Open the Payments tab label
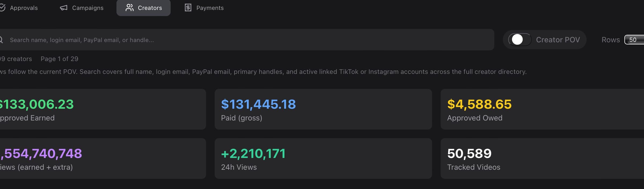Image resolution: width=644 pixels, height=189 pixels. click(210, 8)
